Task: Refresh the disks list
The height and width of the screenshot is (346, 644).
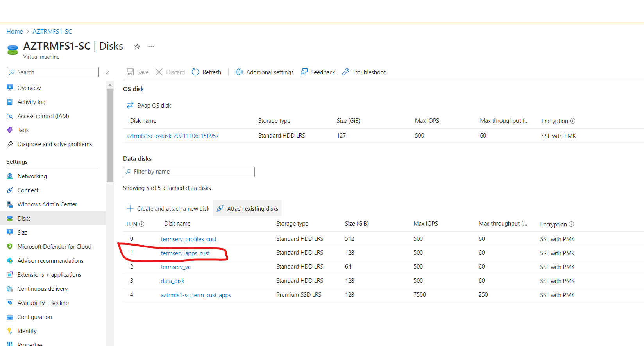Action: 206,72
